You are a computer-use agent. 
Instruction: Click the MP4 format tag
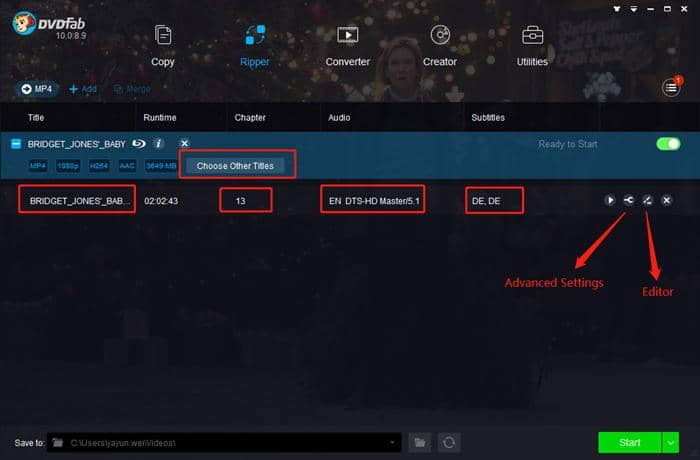point(38,166)
